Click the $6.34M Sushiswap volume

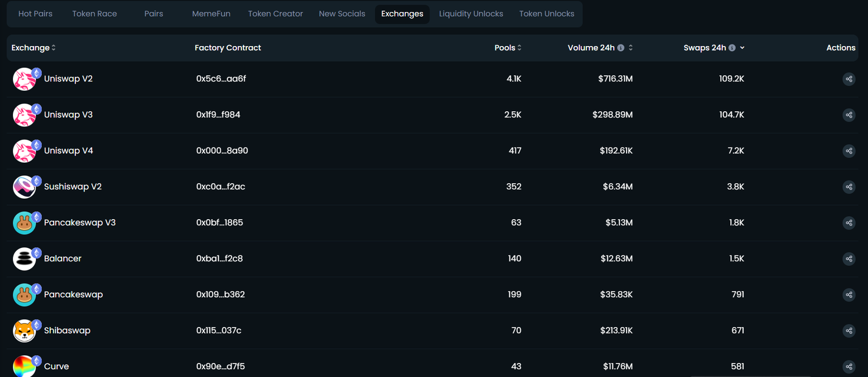617,187
